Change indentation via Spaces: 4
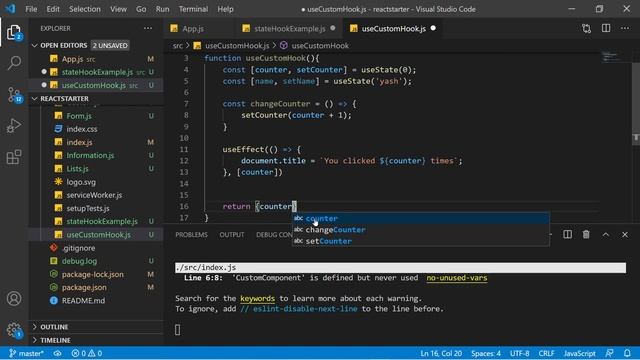 (x=486, y=353)
